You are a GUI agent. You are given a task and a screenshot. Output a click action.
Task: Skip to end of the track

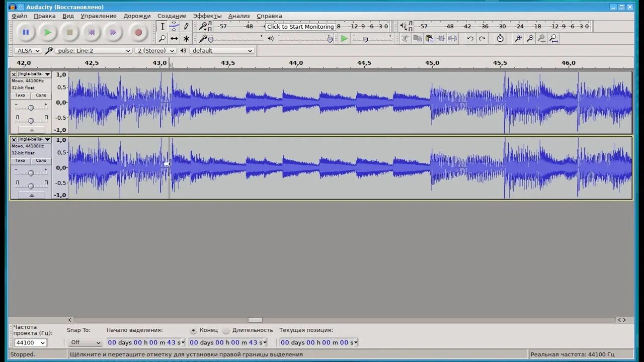tap(113, 33)
